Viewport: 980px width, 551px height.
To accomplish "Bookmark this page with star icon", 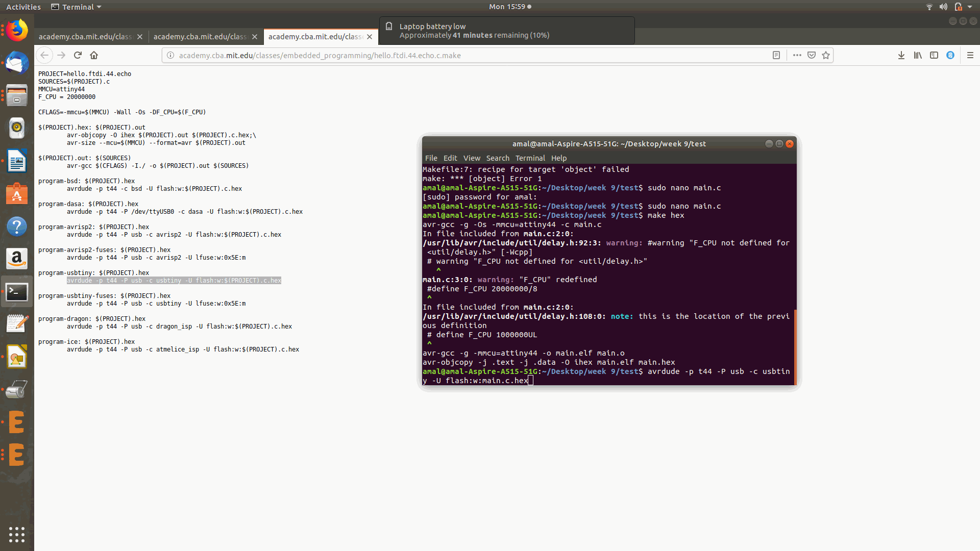I will coord(826,55).
